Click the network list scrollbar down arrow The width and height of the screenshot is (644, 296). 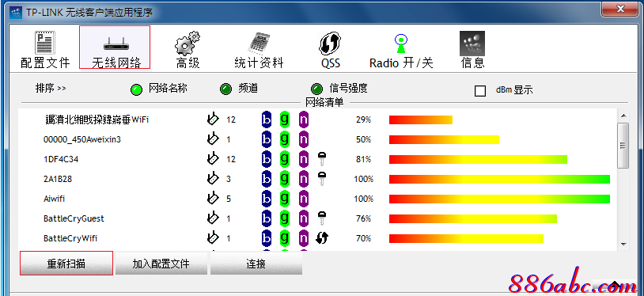point(623,245)
